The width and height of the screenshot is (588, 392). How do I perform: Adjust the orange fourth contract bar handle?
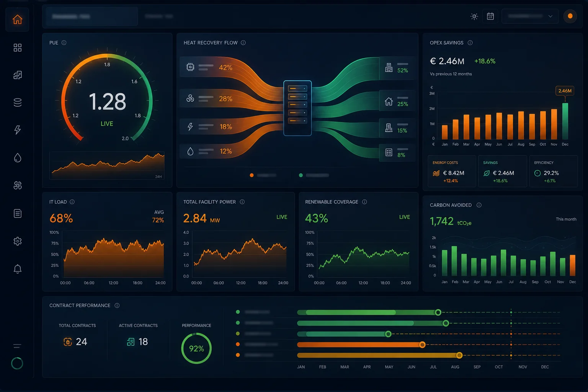tap(422, 345)
